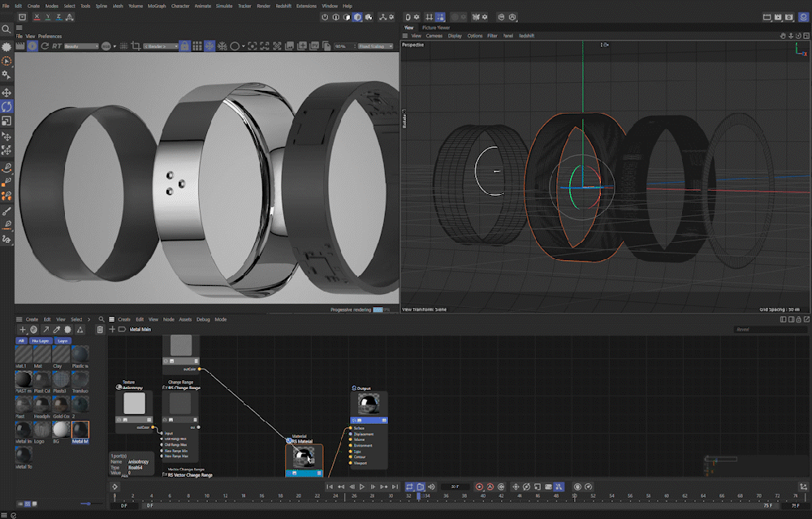Viewport: 812px width, 519px height.
Task: Toggle timeline loop playback button
Action: 410,487
